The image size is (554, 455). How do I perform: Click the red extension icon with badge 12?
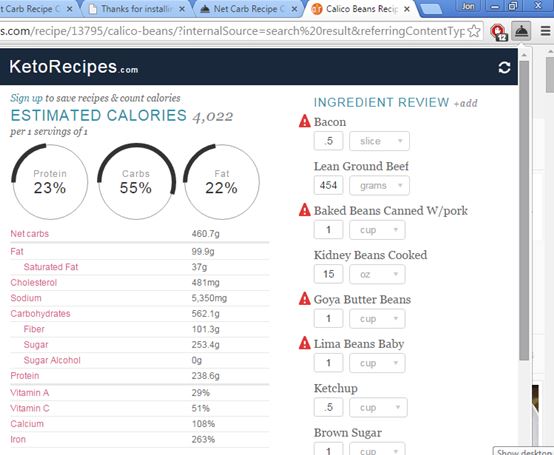pyautogui.click(x=499, y=32)
